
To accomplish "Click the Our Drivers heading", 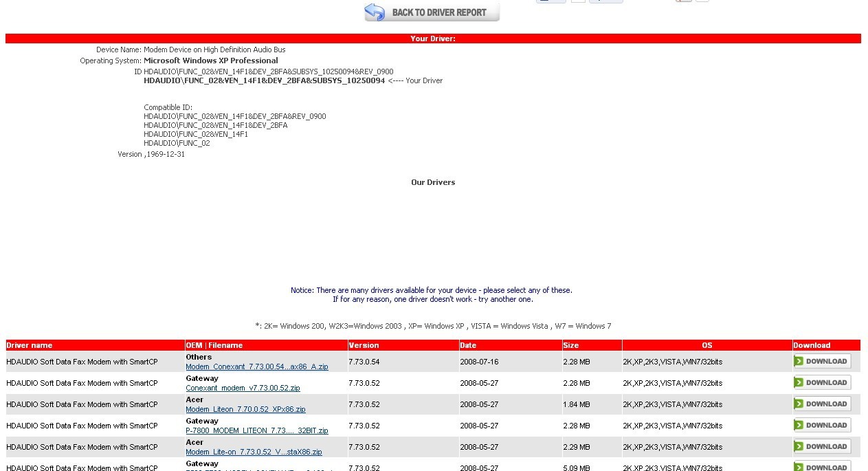I will click(x=433, y=182).
